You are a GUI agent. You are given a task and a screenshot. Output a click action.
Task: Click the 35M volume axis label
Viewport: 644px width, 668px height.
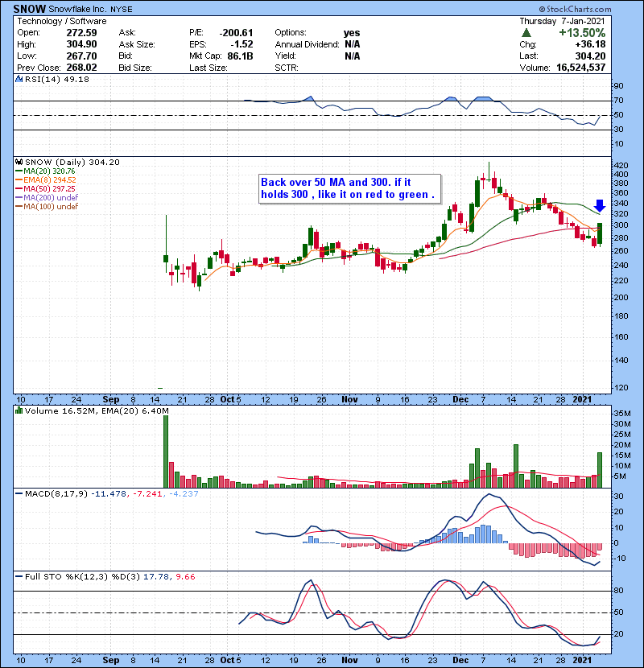pos(622,413)
